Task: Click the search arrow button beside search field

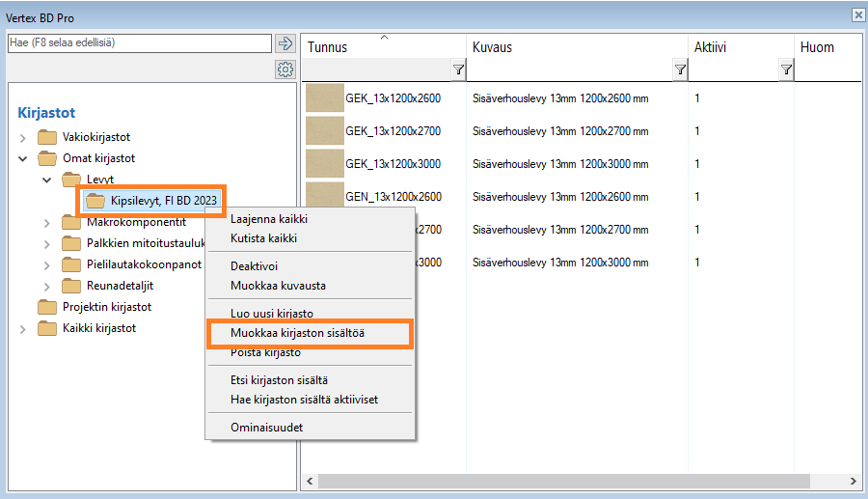Action: (x=285, y=43)
